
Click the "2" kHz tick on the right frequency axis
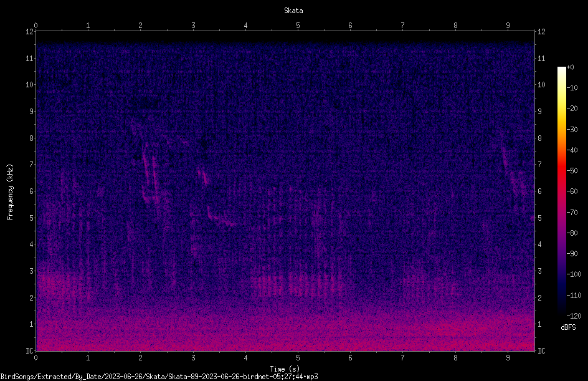[x=540, y=297]
